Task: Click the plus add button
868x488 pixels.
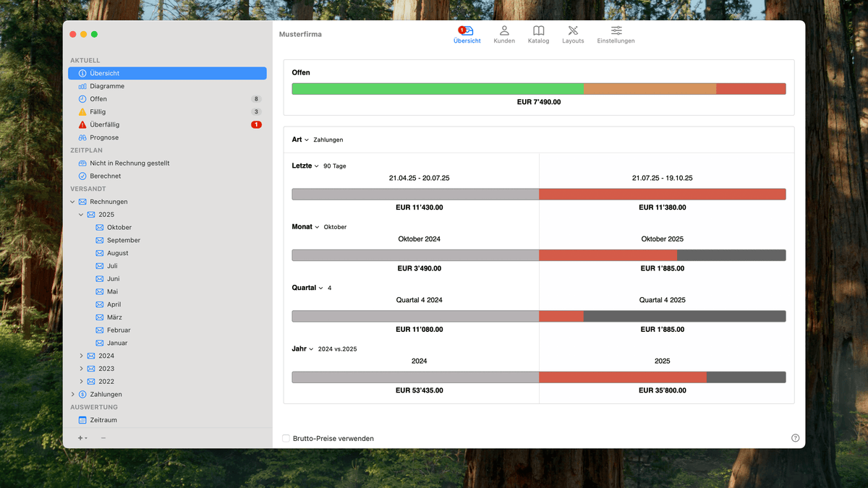Action: pos(82,438)
